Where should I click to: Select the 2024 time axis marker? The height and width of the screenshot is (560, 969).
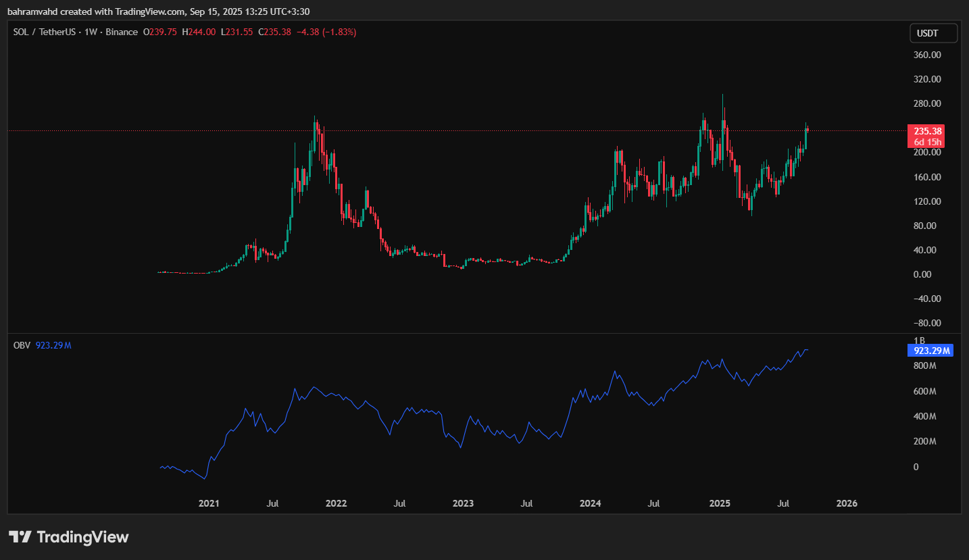[590, 503]
